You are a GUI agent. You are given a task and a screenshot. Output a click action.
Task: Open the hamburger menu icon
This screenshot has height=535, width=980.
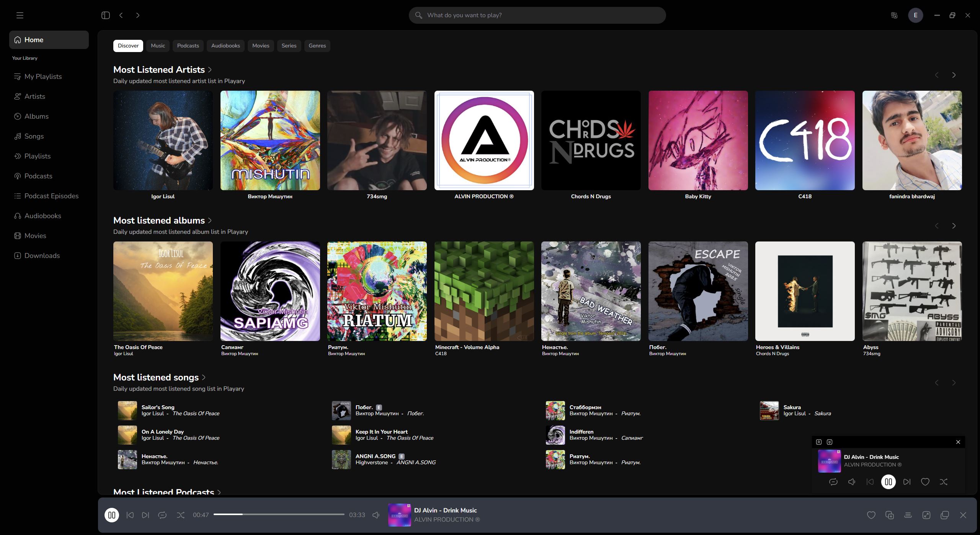click(20, 15)
